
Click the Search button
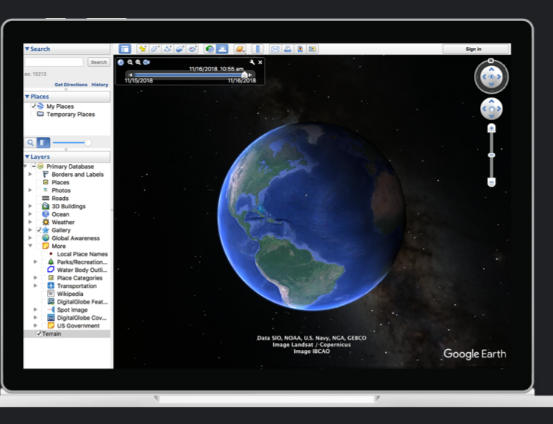[x=98, y=62]
